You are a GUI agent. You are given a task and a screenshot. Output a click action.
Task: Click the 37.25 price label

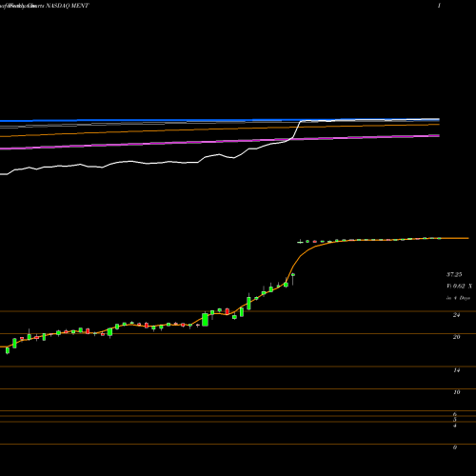(454, 274)
